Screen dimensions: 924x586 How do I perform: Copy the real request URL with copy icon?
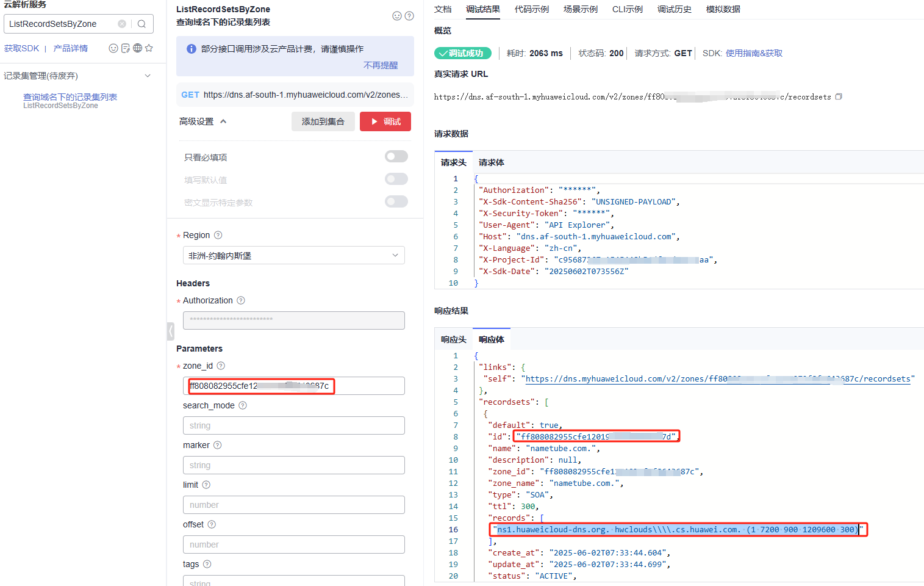(x=839, y=96)
